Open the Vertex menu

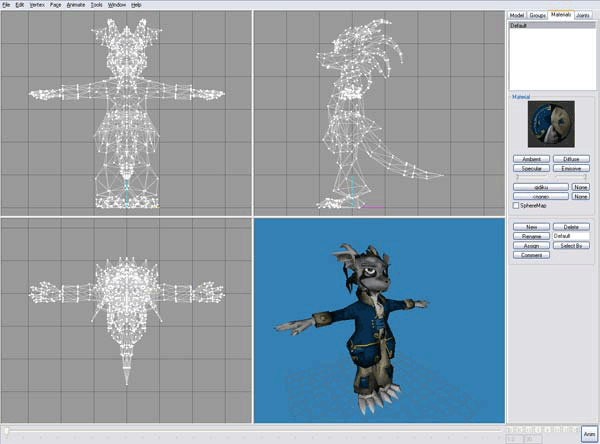tap(37, 5)
